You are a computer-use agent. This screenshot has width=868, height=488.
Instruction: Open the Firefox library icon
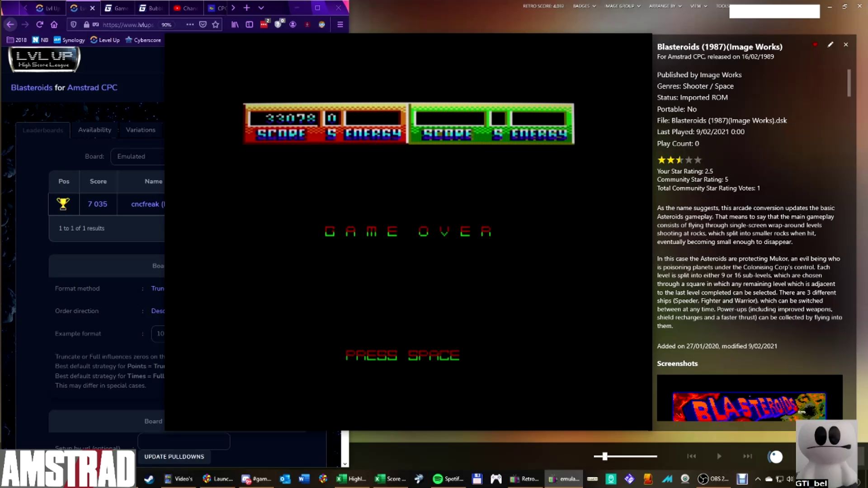click(x=235, y=24)
